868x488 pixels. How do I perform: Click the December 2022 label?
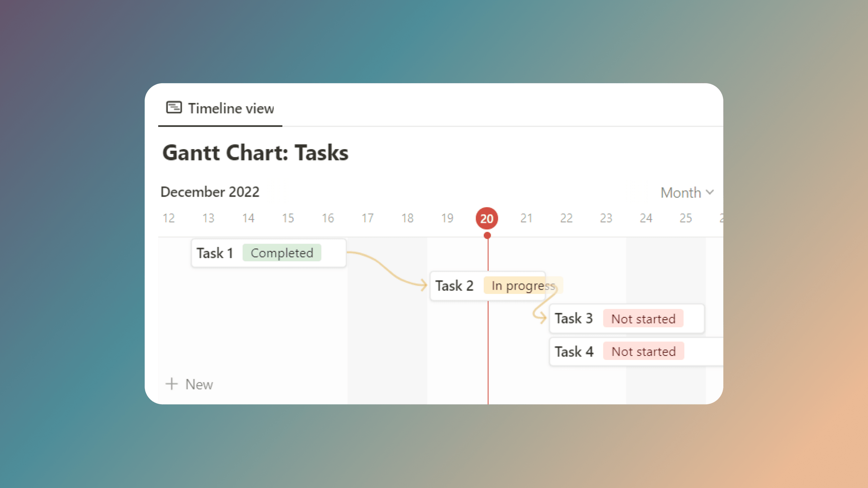point(210,192)
